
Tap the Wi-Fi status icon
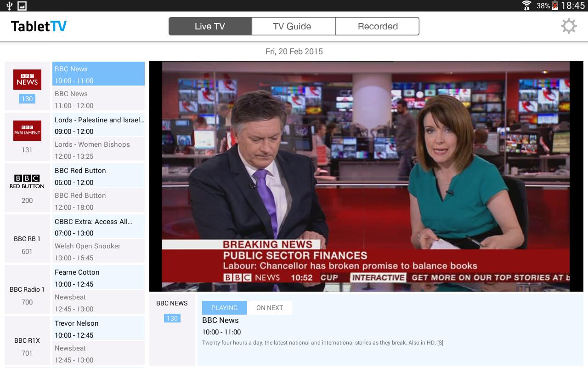click(x=526, y=6)
